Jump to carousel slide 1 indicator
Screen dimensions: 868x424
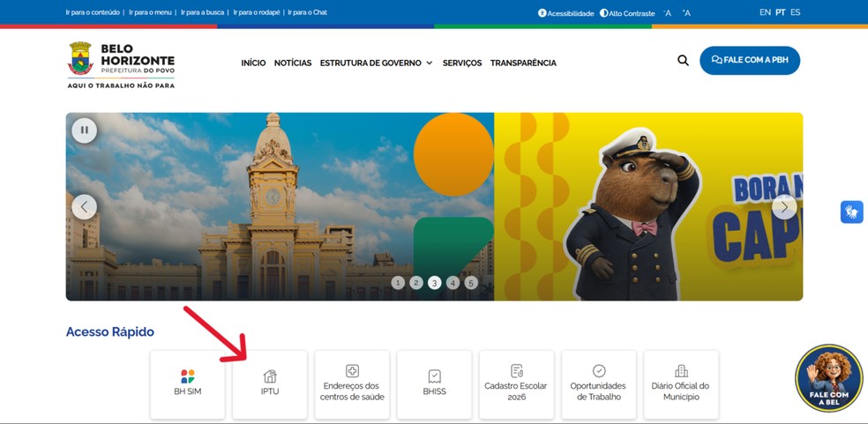[x=398, y=283]
